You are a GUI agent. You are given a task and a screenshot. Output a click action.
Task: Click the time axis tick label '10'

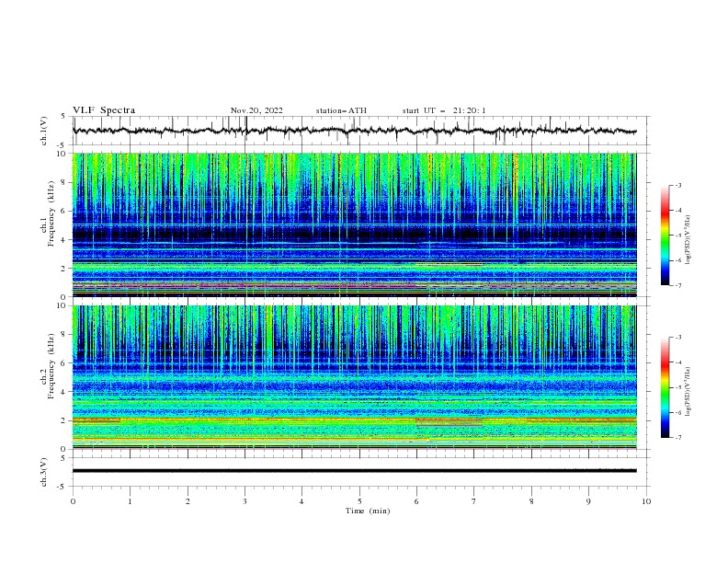(646, 501)
